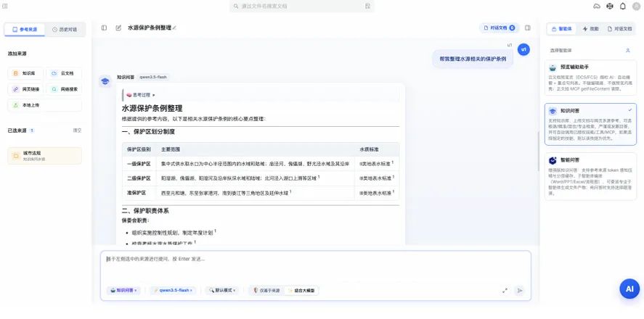Switch to 历史对话 tab
Image resolution: width=644 pixels, height=319 pixels.
click(x=65, y=30)
